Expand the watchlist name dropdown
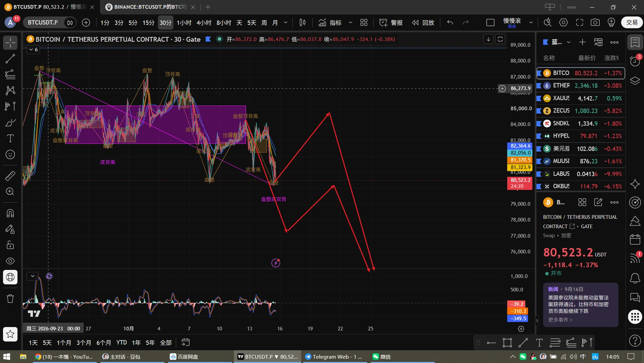644x363 pixels. pos(569,42)
